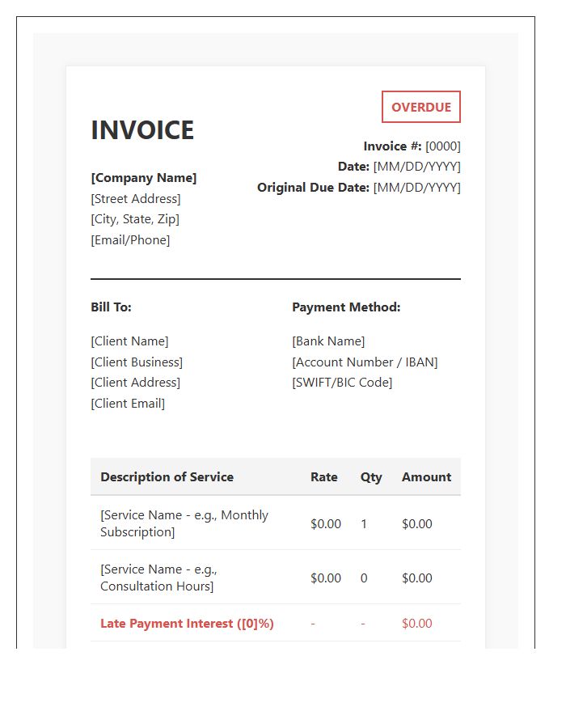Screen dimensions: 566x728
Task: Click the OVERDUE status badge
Action: point(420,107)
